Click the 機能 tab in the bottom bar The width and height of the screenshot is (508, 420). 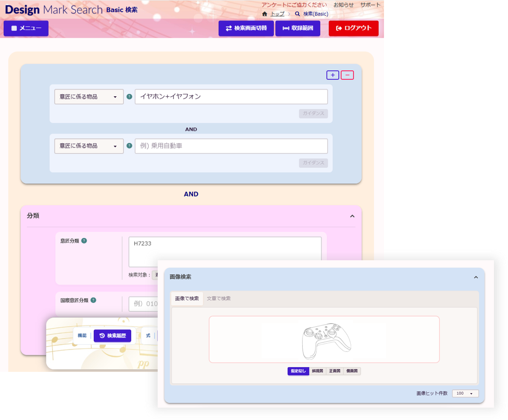82,336
